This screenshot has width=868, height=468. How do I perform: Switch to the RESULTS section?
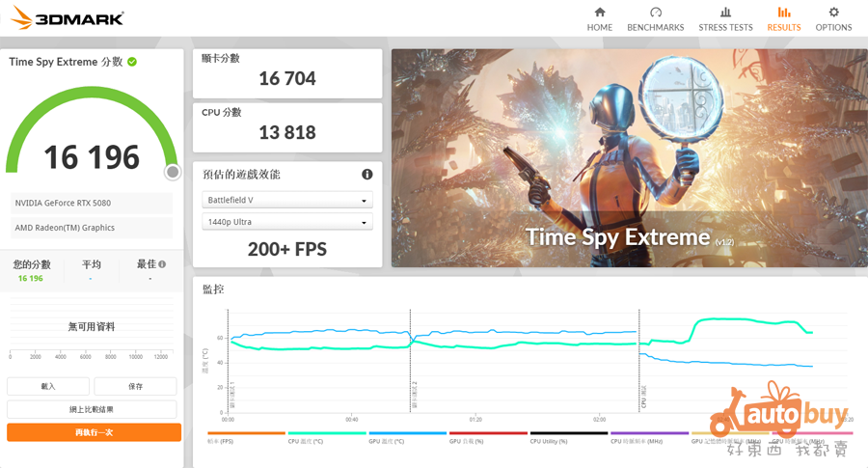click(x=783, y=18)
